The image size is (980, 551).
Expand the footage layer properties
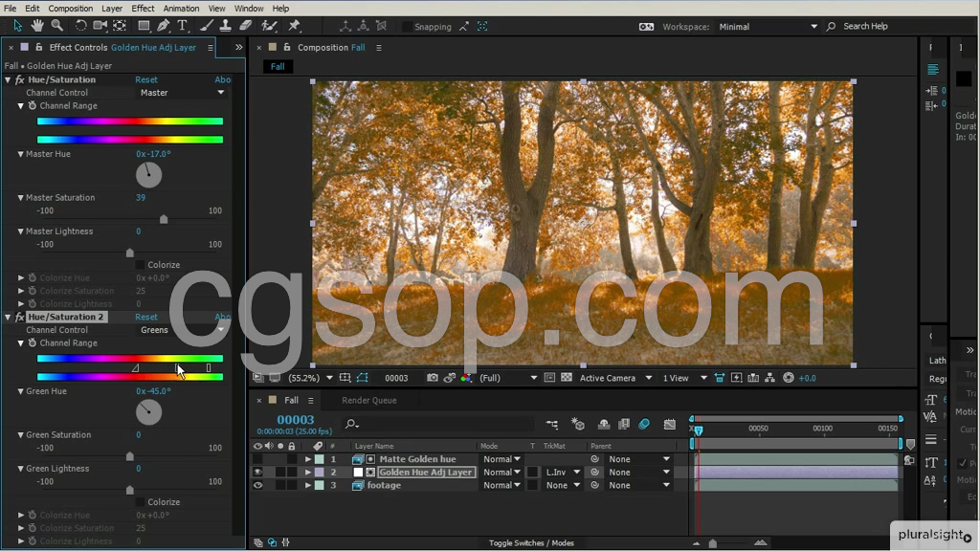pyautogui.click(x=307, y=485)
